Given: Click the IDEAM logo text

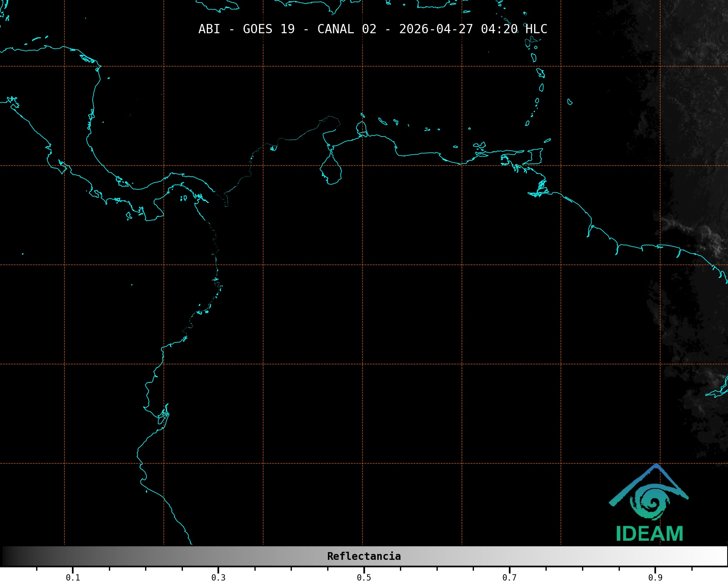Looking at the screenshot, I should (649, 534).
